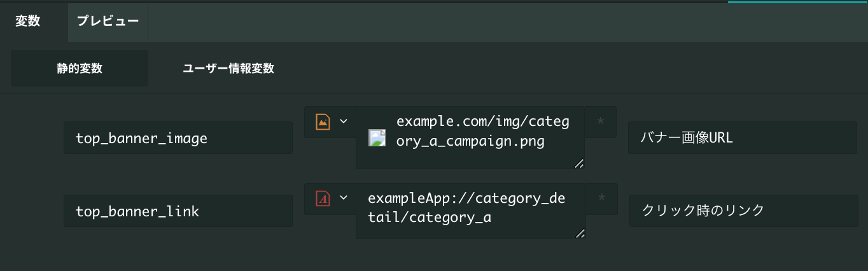Select the image type icon for top_banner_image

click(x=323, y=122)
